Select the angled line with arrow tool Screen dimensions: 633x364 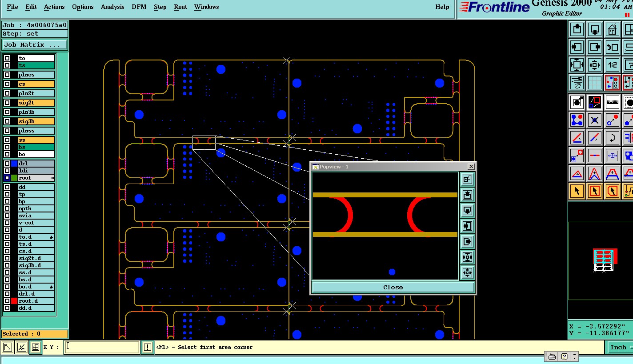click(x=577, y=138)
